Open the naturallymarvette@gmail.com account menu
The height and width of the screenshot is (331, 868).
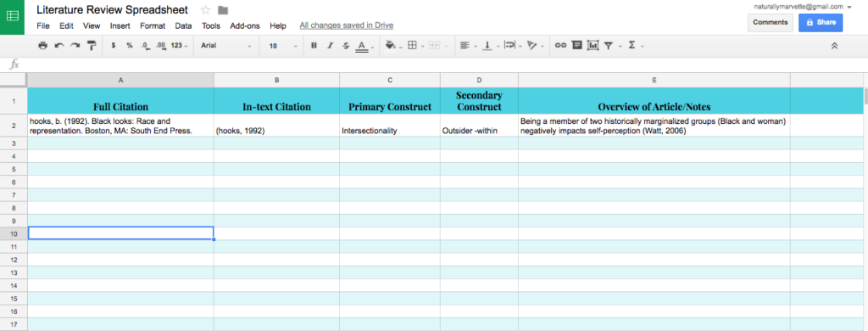803,7
